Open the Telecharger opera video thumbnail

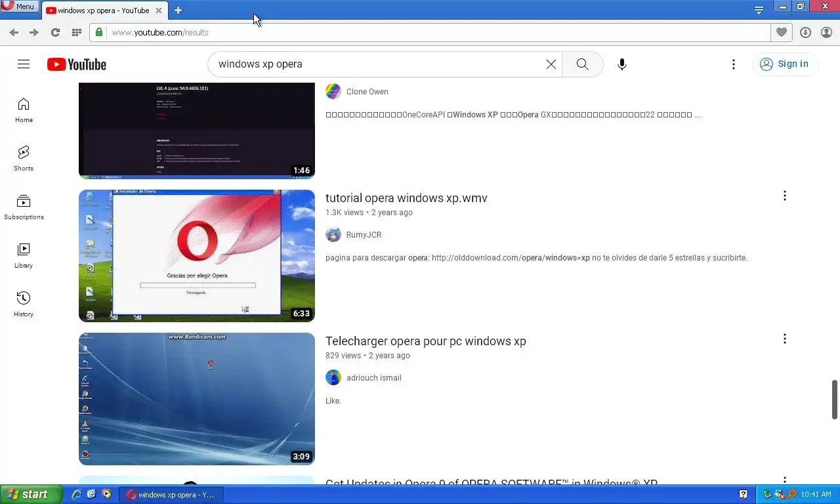point(197,399)
